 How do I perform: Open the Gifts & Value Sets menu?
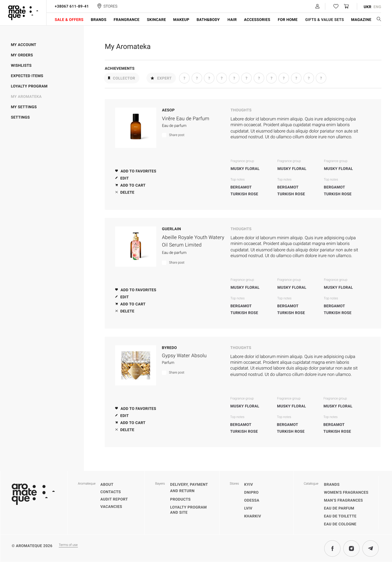click(x=325, y=20)
